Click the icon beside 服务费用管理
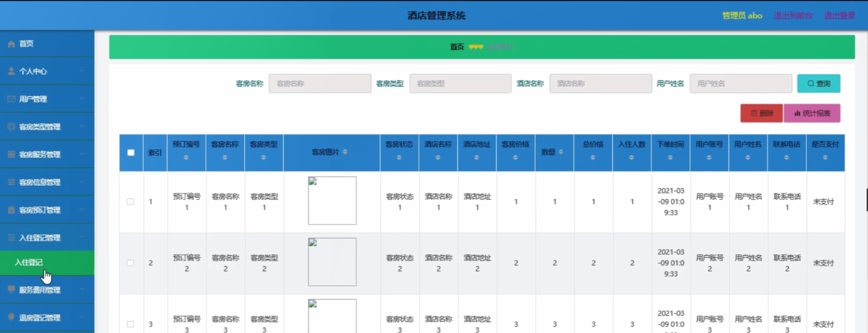868x333 pixels. 11,290
